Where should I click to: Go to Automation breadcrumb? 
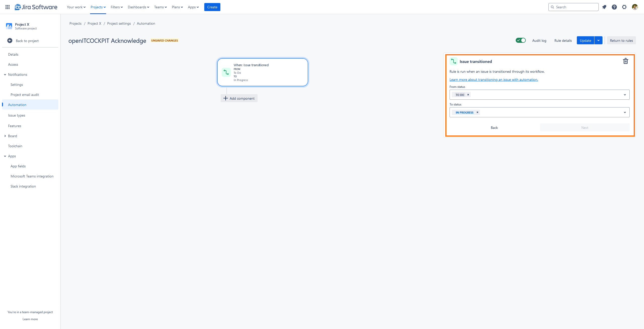146,23
